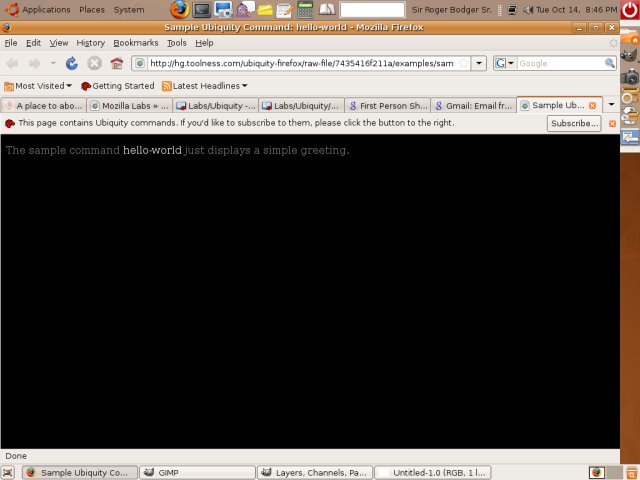Expand the Most Visited bookmarks folder

click(38, 86)
